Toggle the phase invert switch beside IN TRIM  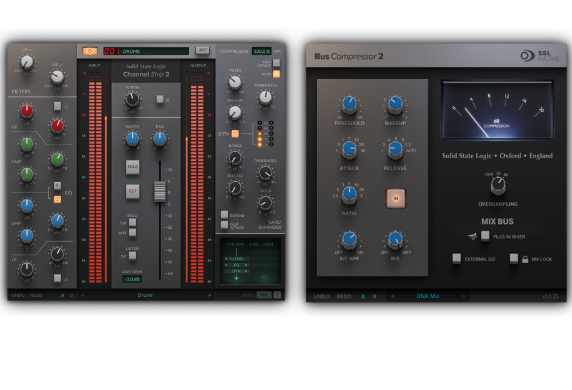point(159,99)
